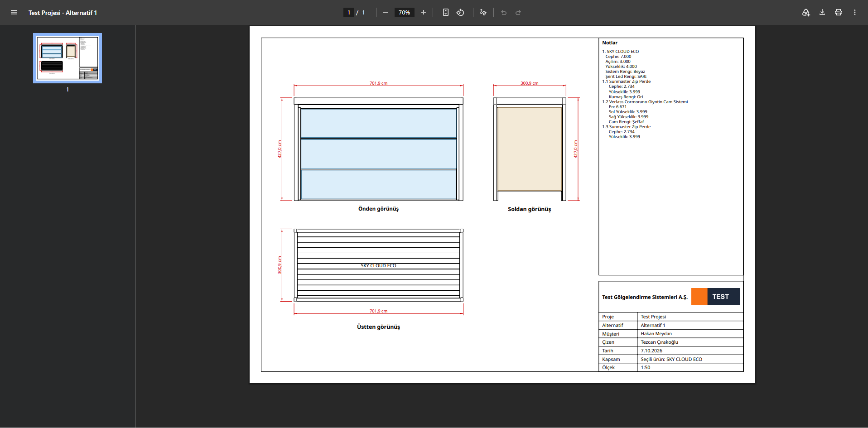Click the current page number field
Screen dimensions: 868x428
[x=349, y=13]
